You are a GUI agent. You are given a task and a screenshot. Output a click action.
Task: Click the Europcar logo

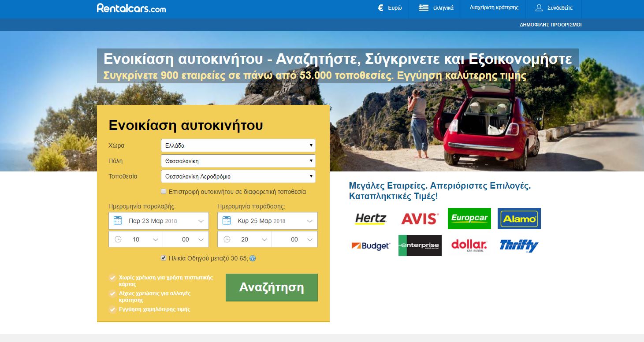(x=469, y=219)
